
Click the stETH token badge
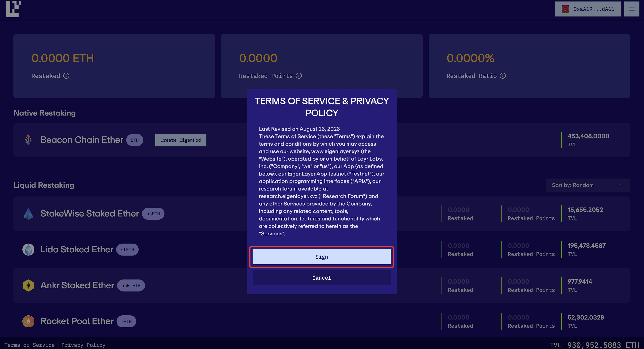(127, 249)
